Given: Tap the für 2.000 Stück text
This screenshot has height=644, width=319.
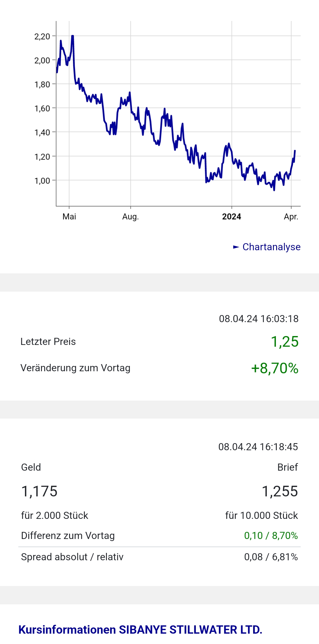Looking at the screenshot, I should [x=55, y=515].
